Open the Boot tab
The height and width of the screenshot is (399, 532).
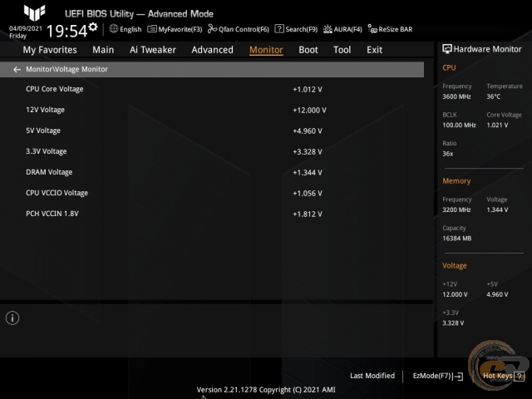pos(308,50)
